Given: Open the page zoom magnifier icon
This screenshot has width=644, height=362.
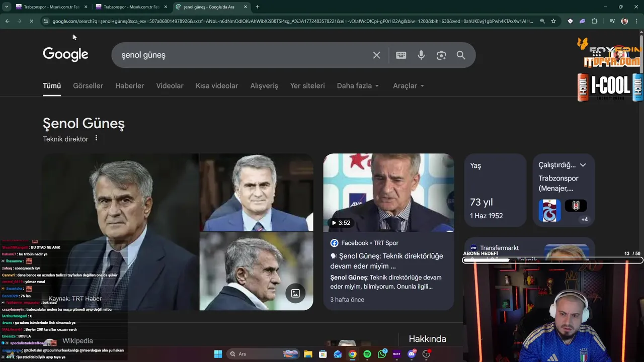Looking at the screenshot, I should click(542, 21).
